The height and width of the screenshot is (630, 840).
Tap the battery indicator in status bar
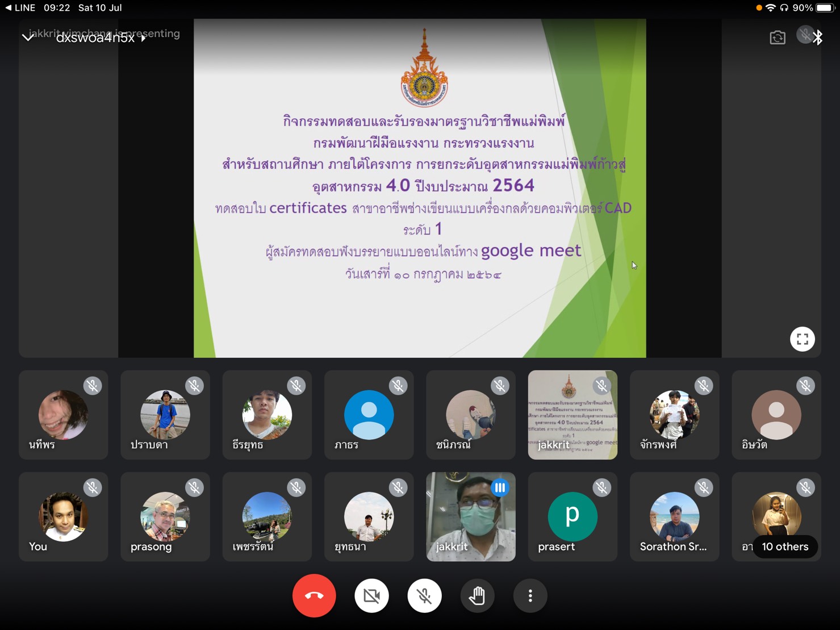point(825,7)
